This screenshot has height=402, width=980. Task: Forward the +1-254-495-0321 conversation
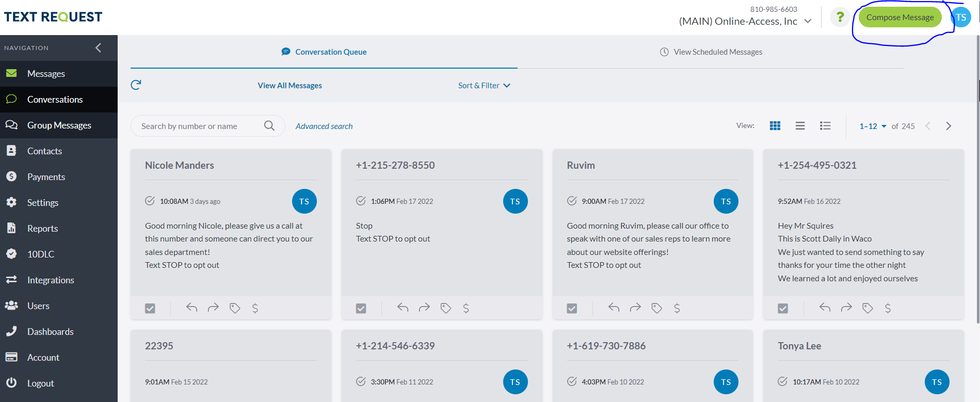click(846, 308)
